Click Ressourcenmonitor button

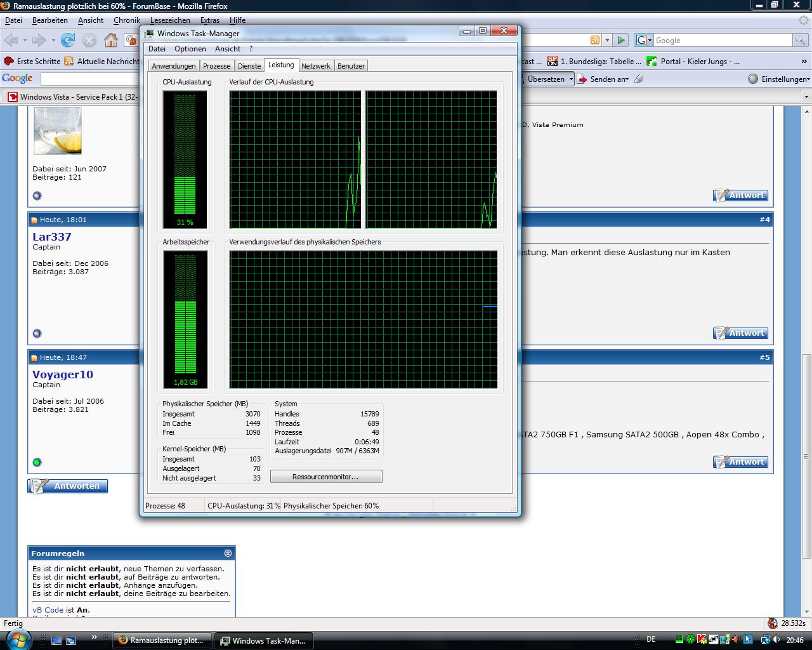point(326,477)
